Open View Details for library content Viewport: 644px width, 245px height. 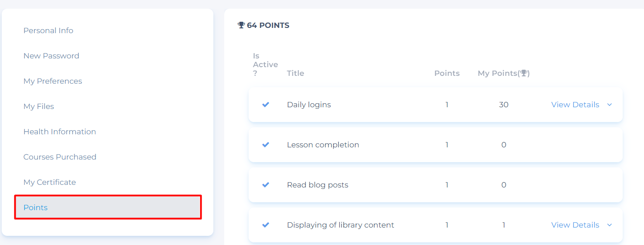[x=575, y=225]
